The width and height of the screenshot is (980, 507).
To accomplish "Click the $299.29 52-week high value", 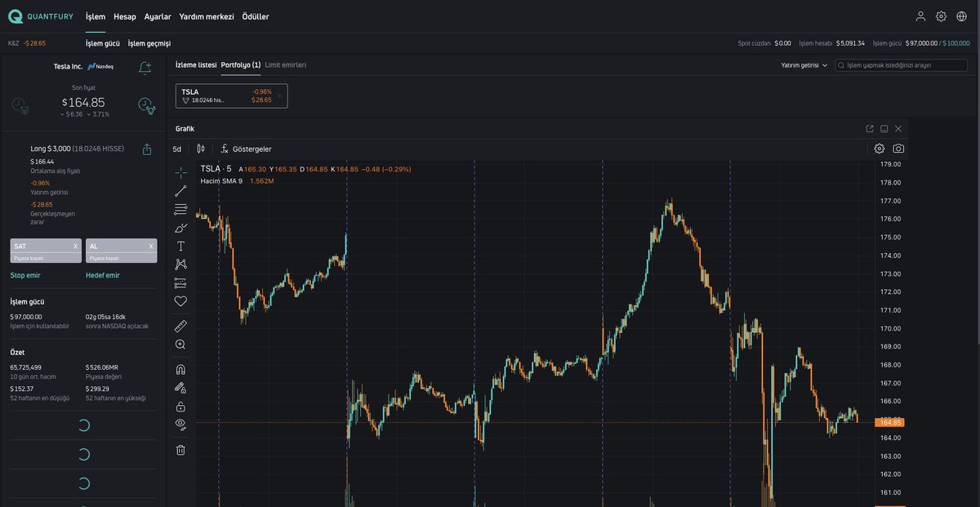I will [x=96, y=389].
